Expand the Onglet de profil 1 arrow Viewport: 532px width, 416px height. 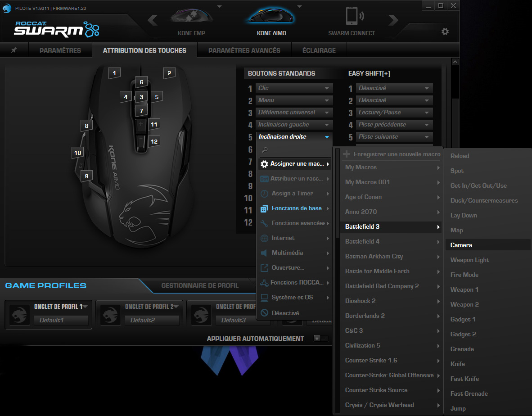pyautogui.click(x=86, y=307)
